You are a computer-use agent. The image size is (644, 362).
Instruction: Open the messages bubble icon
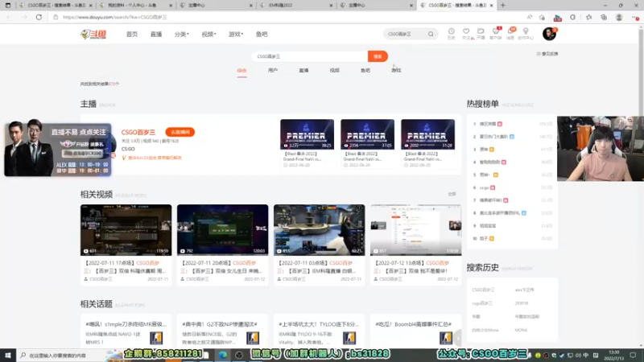pyautogui.click(x=511, y=34)
